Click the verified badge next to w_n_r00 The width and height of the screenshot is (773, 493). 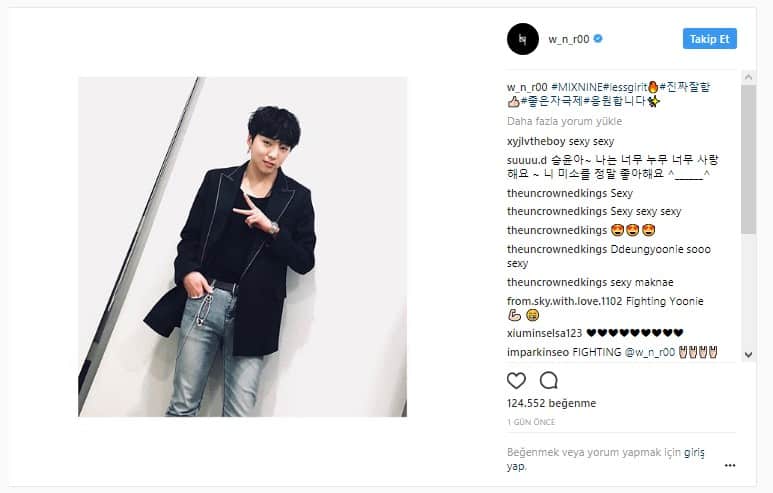pos(598,38)
